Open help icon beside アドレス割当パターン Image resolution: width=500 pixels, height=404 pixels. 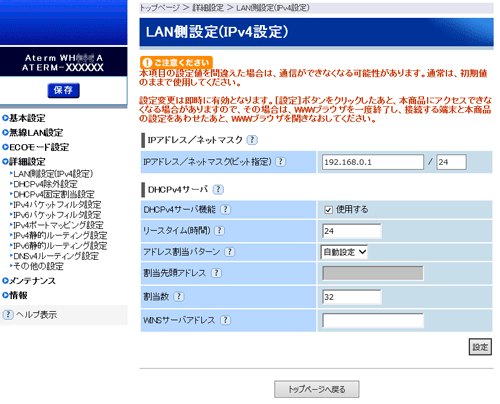pos(229,252)
